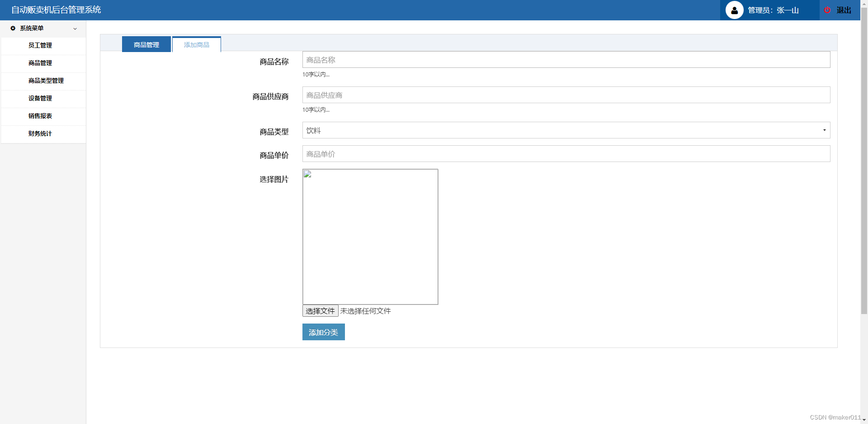Click the 未选择任何文件 text
This screenshot has width=868, height=424.
point(365,311)
